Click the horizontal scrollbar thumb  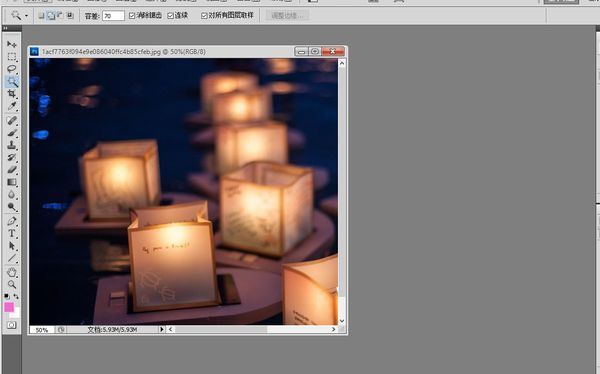pyautogui.click(x=221, y=329)
